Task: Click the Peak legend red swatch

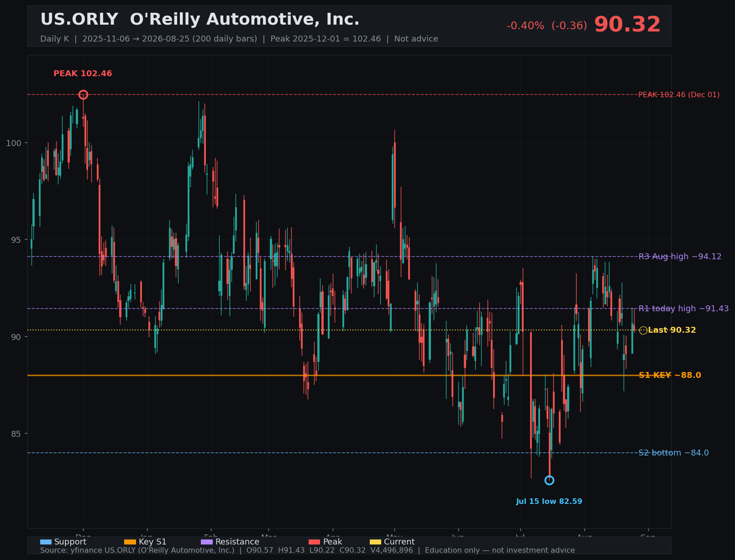Action: click(x=315, y=542)
